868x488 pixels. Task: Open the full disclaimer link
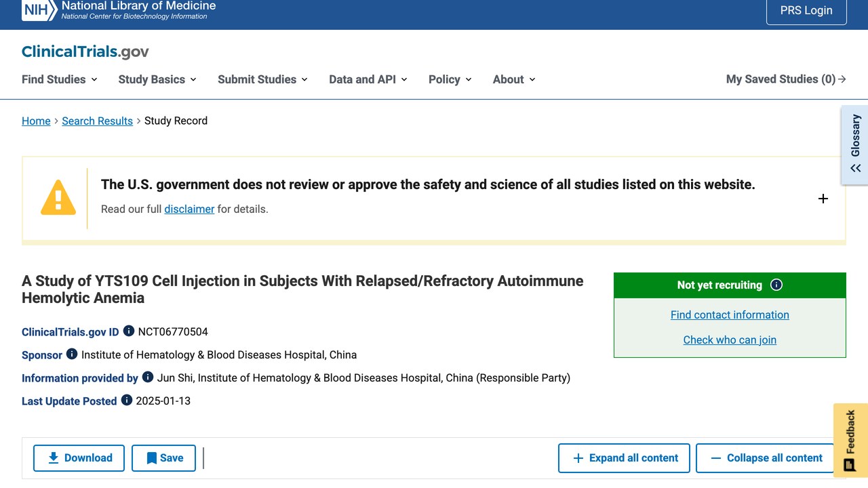pos(189,209)
